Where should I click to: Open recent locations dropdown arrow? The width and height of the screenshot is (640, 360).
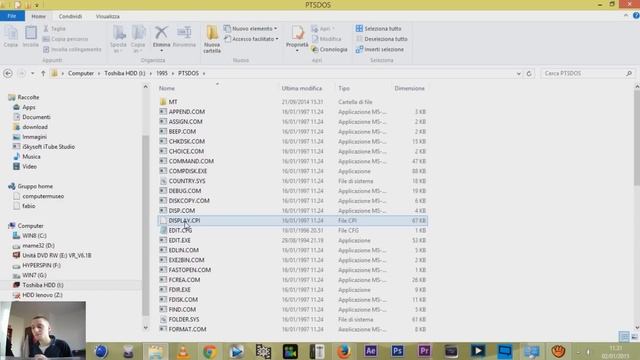(x=32, y=73)
